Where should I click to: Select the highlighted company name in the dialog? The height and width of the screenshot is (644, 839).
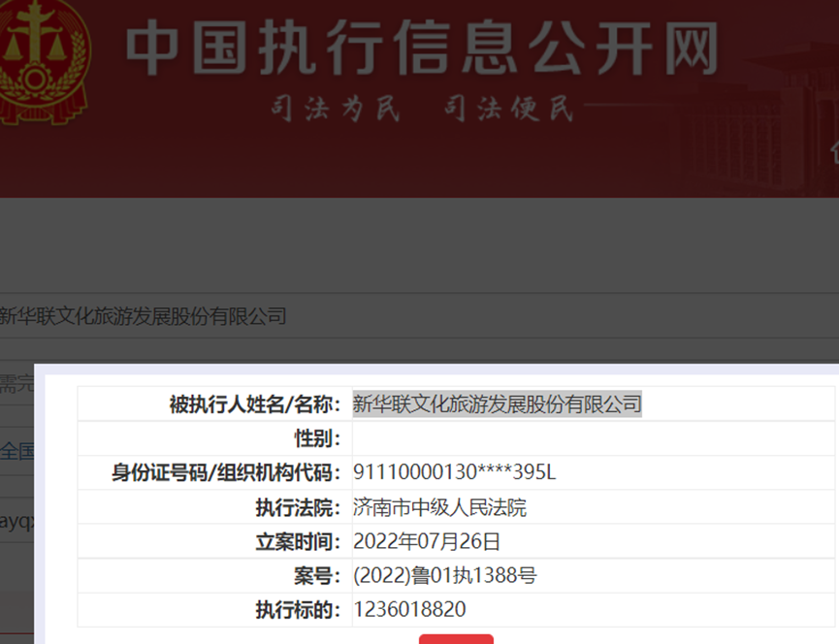(x=497, y=404)
